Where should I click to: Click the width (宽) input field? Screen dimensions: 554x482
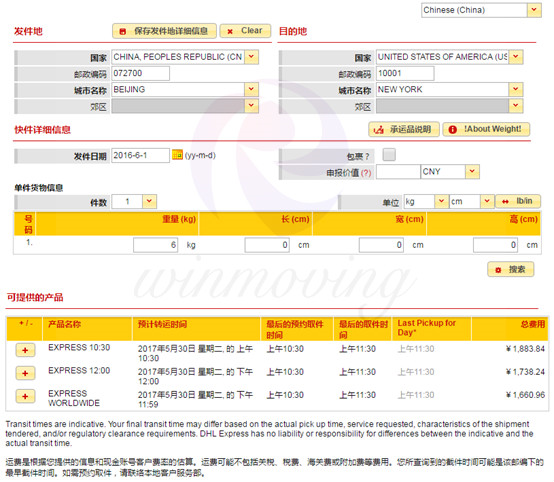coord(381,245)
